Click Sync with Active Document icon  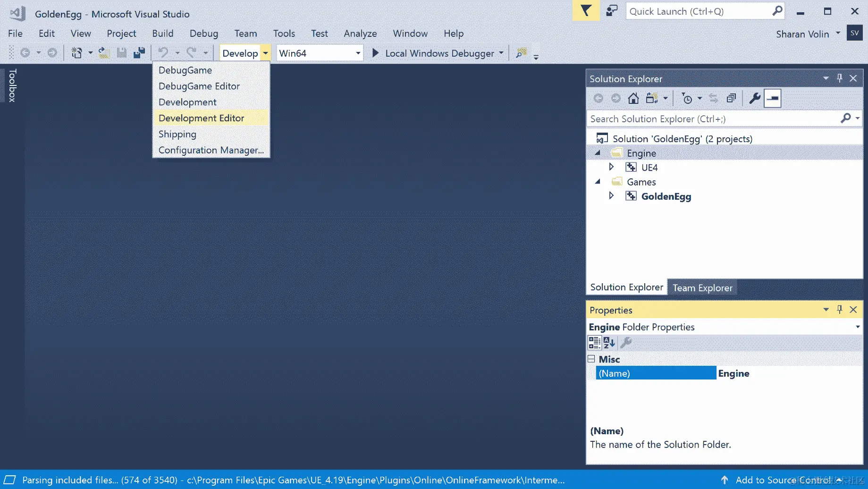pos(713,98)
